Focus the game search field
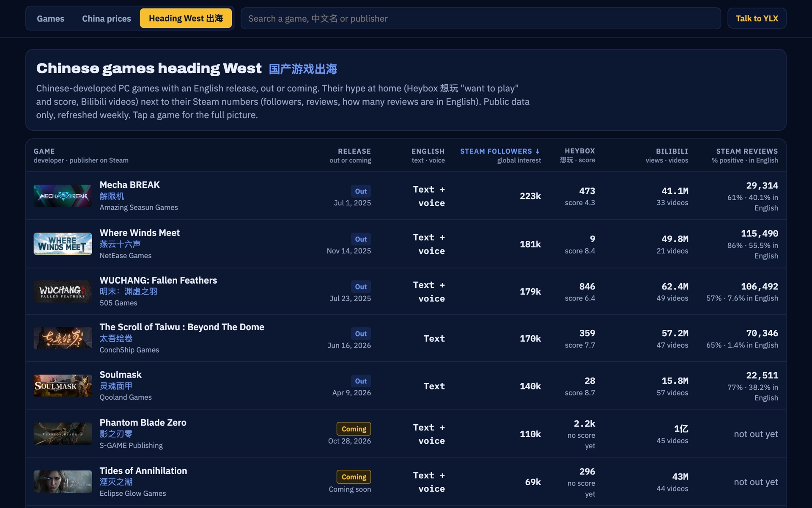Viewport: 812px width, 508px height. (480, 18)
